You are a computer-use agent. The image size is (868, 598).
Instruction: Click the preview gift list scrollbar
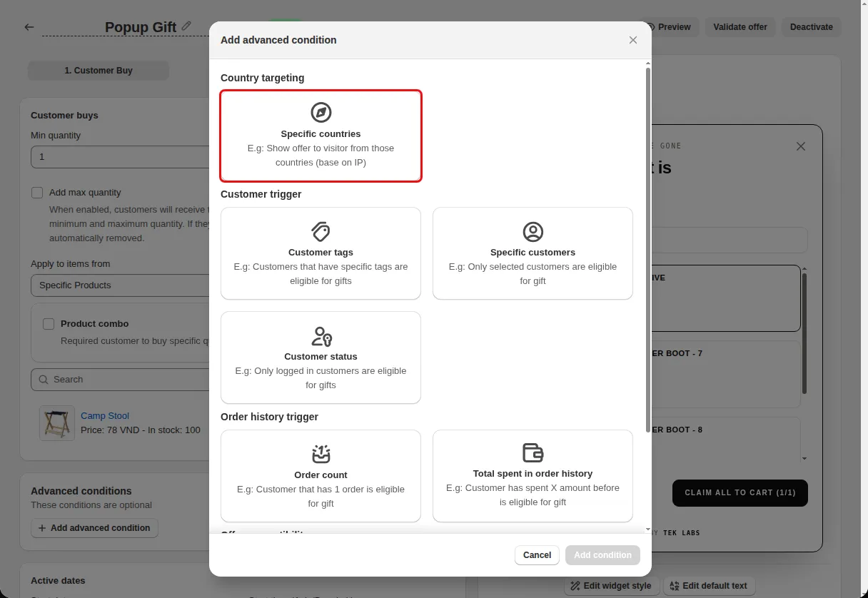click(x=804, y=333)
